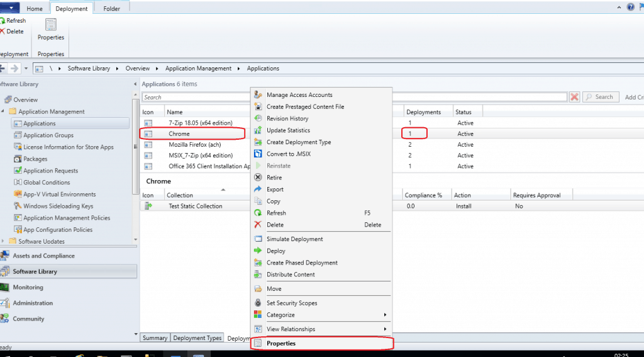Viewport: 644px width, 357px height.
Task: Select Overview in the navigation tree
Action: pyautogui.click(x=25, y=100)
